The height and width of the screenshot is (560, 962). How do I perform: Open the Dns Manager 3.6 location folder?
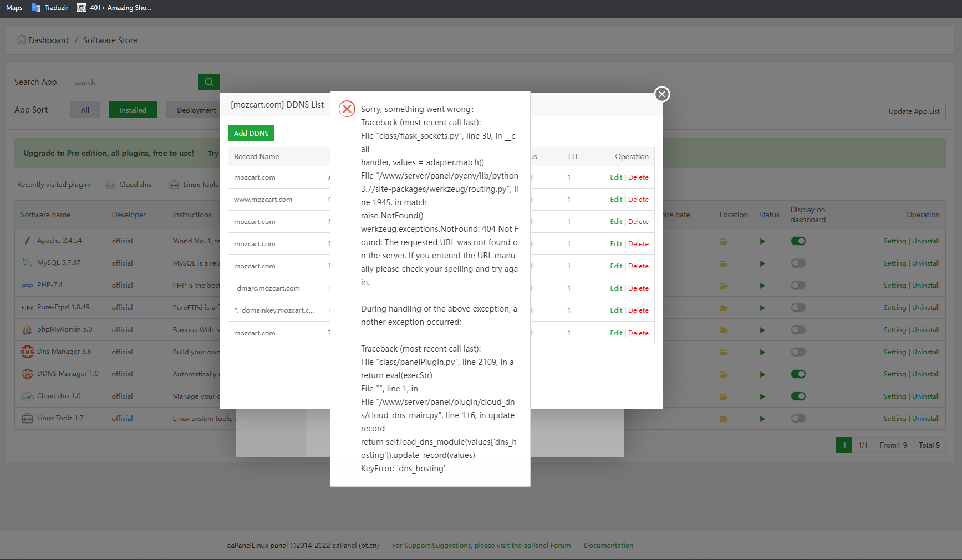pyautogui.click(x=724, y=352)
